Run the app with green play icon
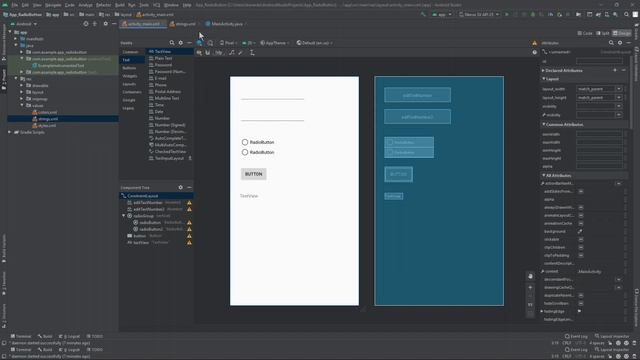Screen dimensions: 640x360 (x=507, y=14)
